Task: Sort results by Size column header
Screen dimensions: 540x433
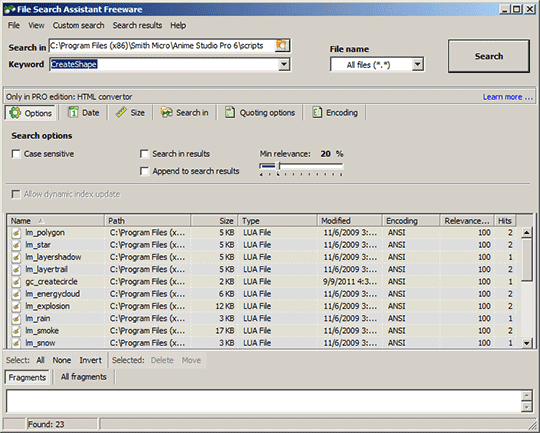Action: pos(214,221)
